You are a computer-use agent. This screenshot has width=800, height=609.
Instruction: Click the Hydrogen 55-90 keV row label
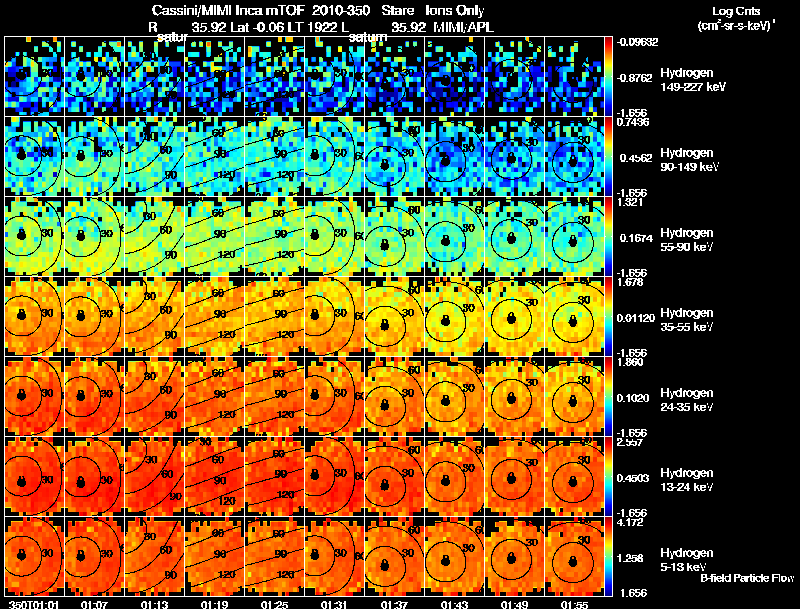tap(687, 240)
